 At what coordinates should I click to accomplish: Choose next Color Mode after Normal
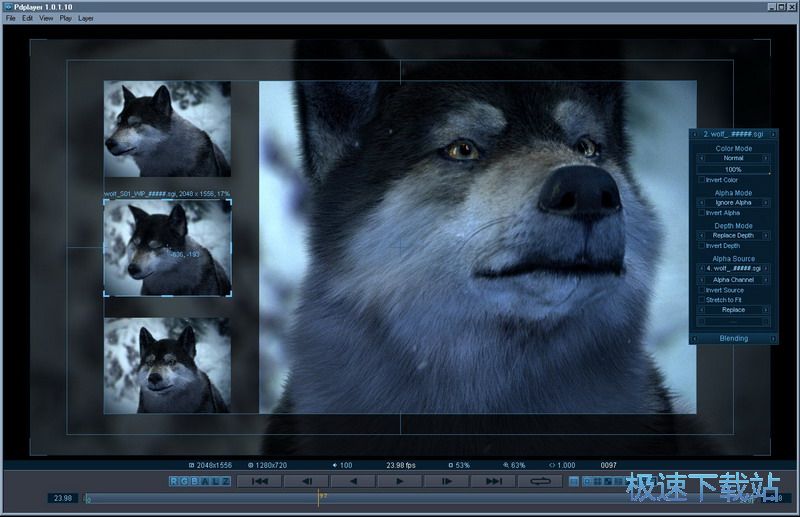pos(765,158)
